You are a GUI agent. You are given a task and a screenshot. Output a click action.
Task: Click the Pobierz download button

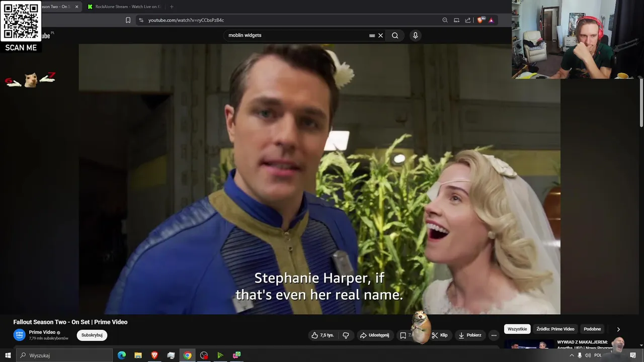(470, 335)
